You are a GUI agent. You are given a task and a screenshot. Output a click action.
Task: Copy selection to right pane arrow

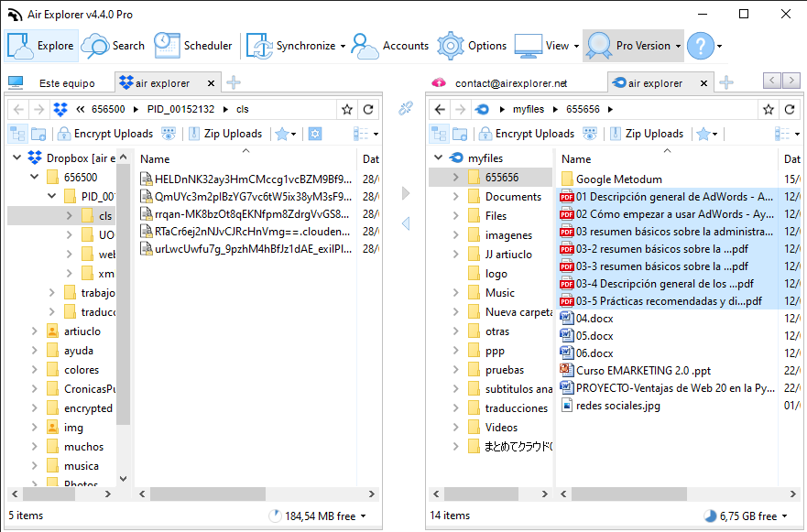[x=406, y=193]
